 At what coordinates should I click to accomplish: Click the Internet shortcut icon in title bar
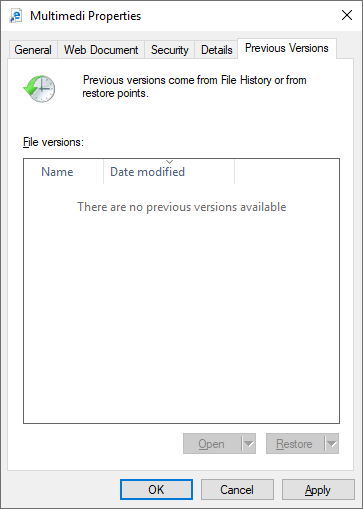[x=16, y=16]
